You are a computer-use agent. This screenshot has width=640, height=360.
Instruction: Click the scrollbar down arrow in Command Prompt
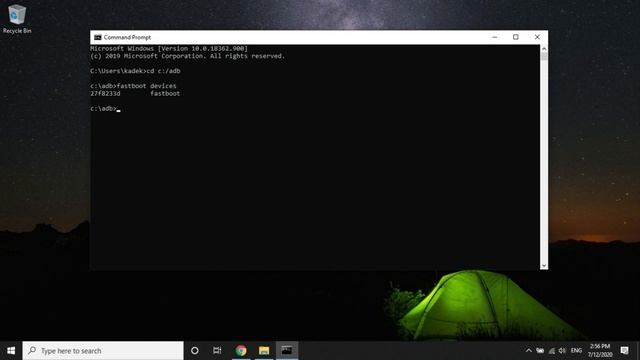pos(544,266)
